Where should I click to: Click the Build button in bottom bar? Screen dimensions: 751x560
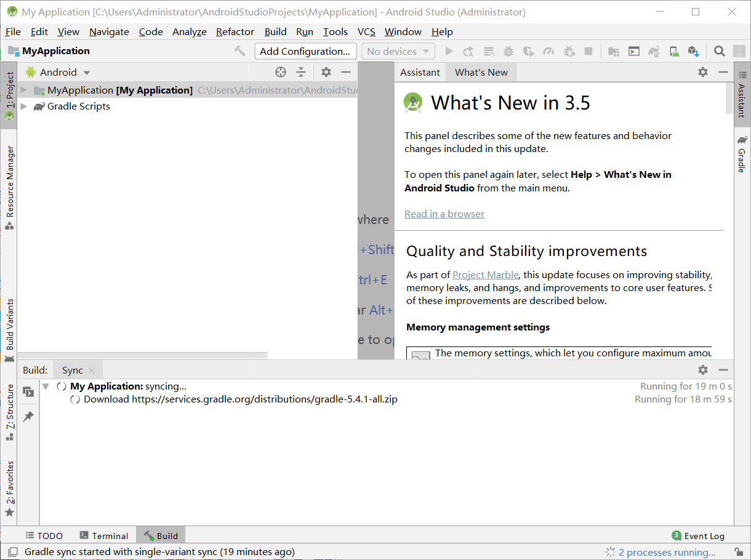[x=161, y=536]
